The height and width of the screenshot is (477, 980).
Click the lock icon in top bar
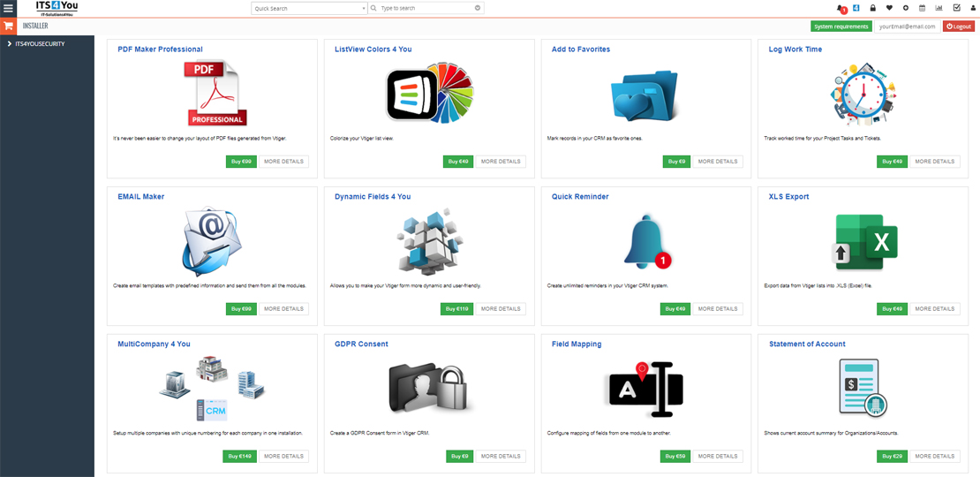click(x=872, y=8)
